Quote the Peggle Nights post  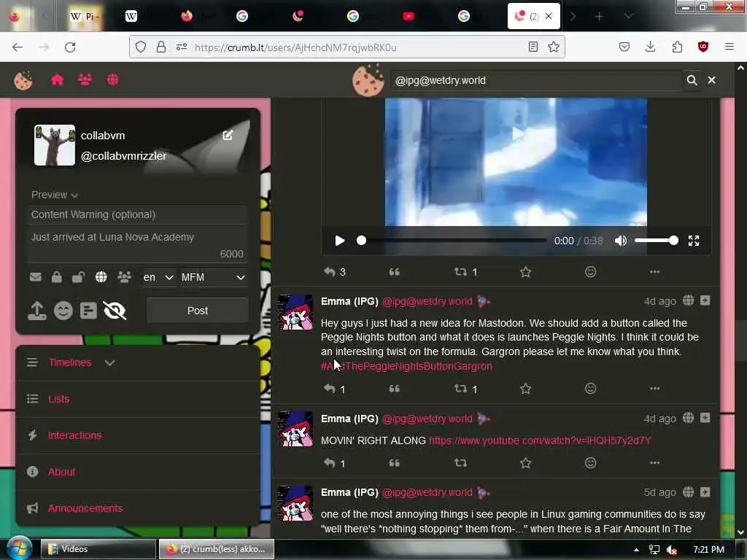click(x=394, y=389)
